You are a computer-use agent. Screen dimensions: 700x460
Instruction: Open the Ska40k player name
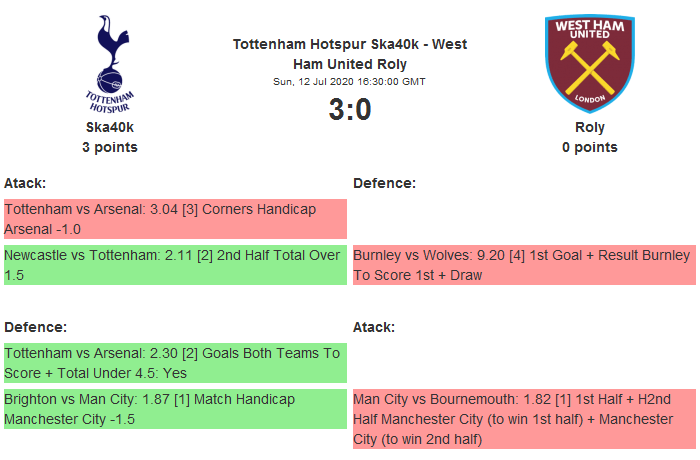click(x=110, y=127)
